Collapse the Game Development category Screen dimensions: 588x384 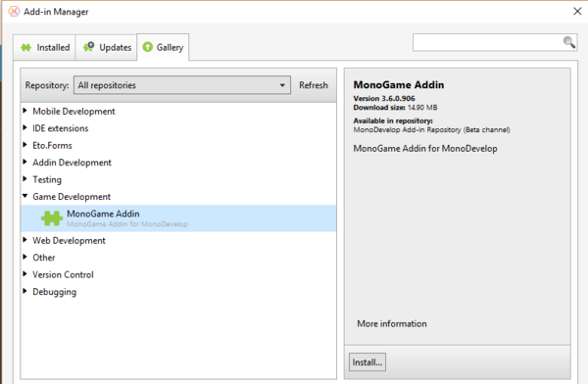tap(24, 196)
